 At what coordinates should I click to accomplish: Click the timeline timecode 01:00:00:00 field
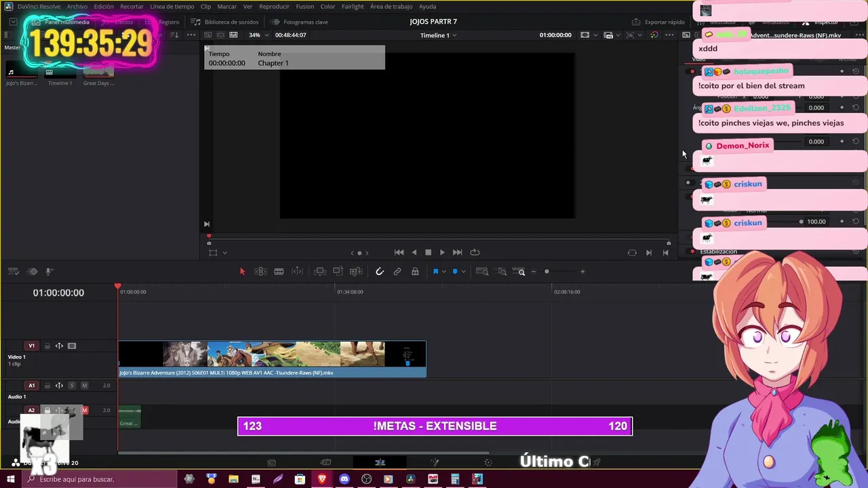pyautogui.click(x=58, y=293)
